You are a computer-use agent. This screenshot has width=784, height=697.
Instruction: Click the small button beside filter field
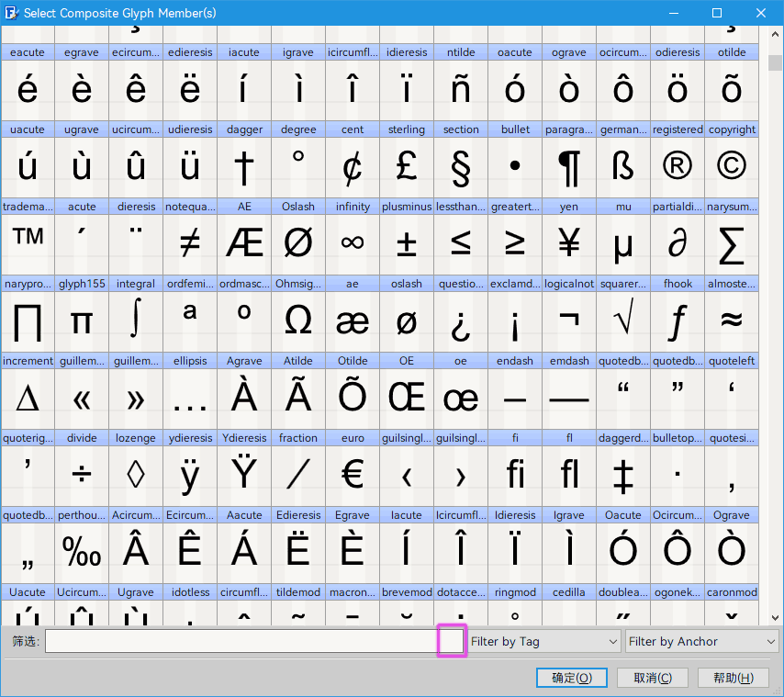pyautogui.click(x=452, y=641)
